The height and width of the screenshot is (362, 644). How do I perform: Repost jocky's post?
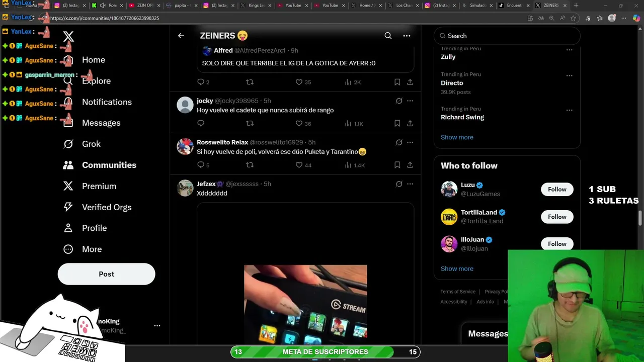pos(250,123)
